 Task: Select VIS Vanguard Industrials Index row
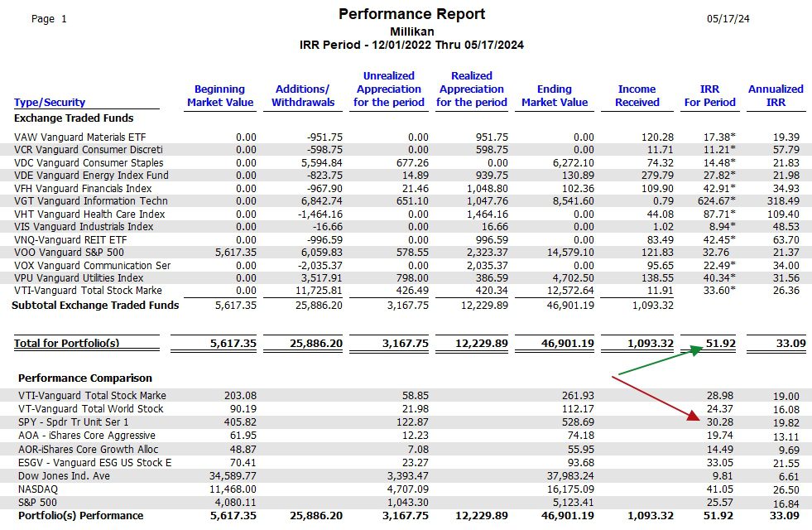[x=406, y=226]
